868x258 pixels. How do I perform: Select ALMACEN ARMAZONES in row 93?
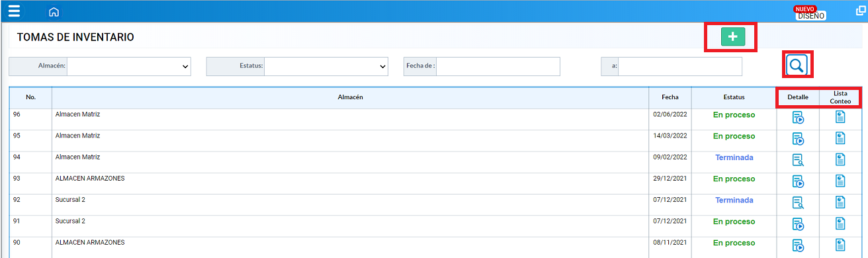90,179
